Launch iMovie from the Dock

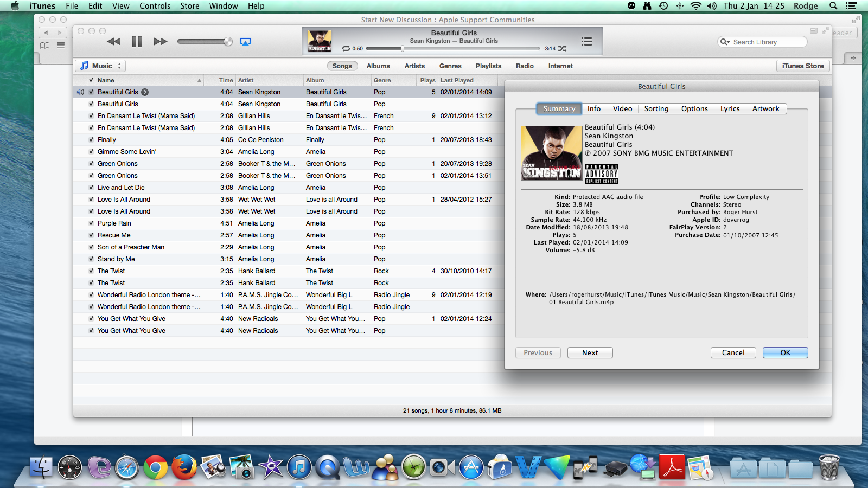(271, 467)
